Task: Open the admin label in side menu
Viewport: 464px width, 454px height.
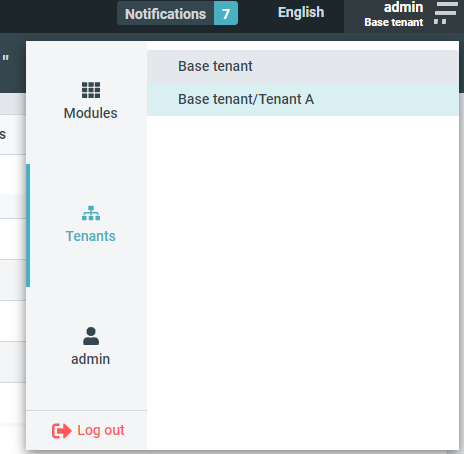Action: click(x=91, y=359)
